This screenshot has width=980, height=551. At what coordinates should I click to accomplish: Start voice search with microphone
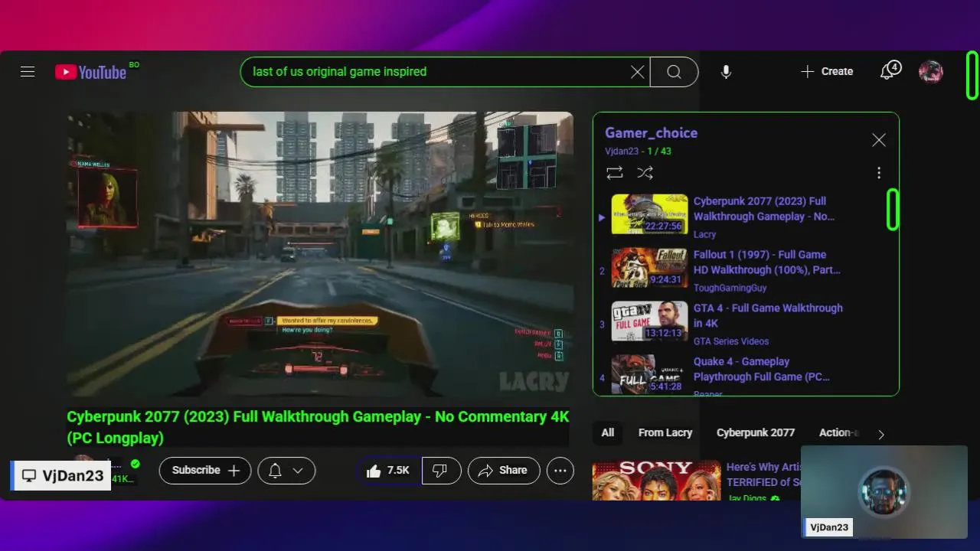tap(726, 71)
